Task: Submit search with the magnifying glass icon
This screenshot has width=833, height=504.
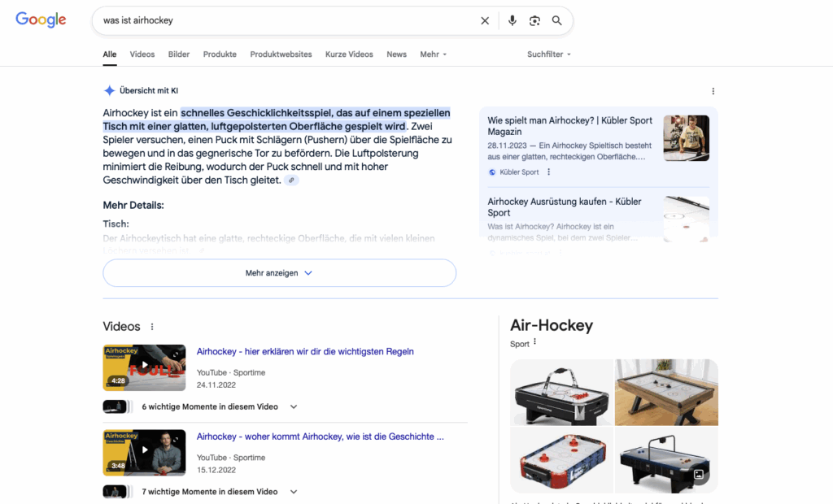Action: (556, 20)
